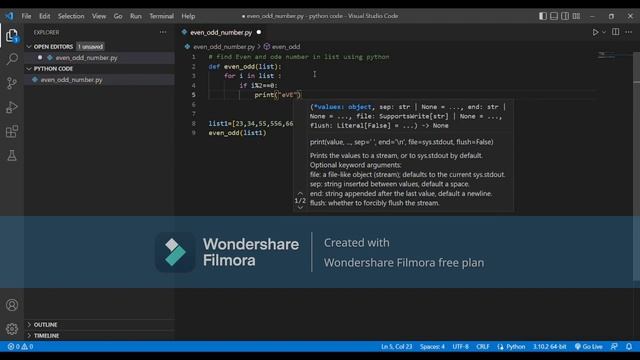This screenshot has height=360, width=640.
Task: Toggle the bottom panel layout icon
Action: tap(554, 16)
